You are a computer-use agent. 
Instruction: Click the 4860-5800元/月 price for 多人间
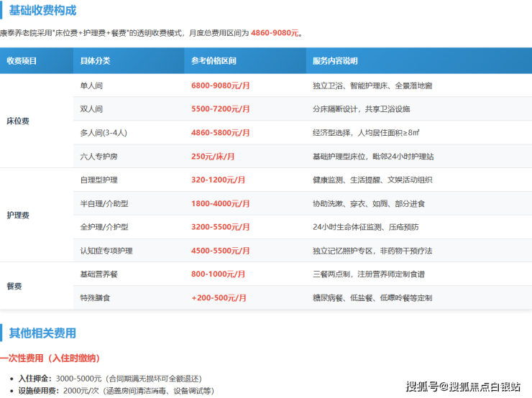pos(221,133)
